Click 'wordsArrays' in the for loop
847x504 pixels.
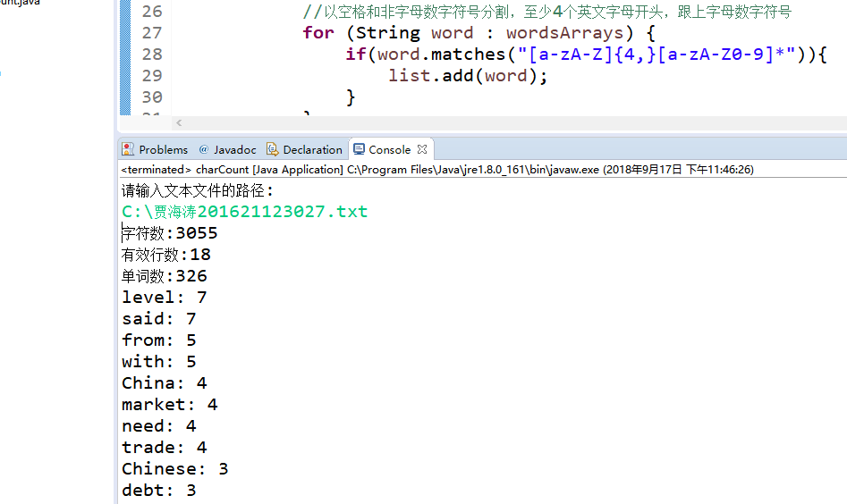coord(564,33)
